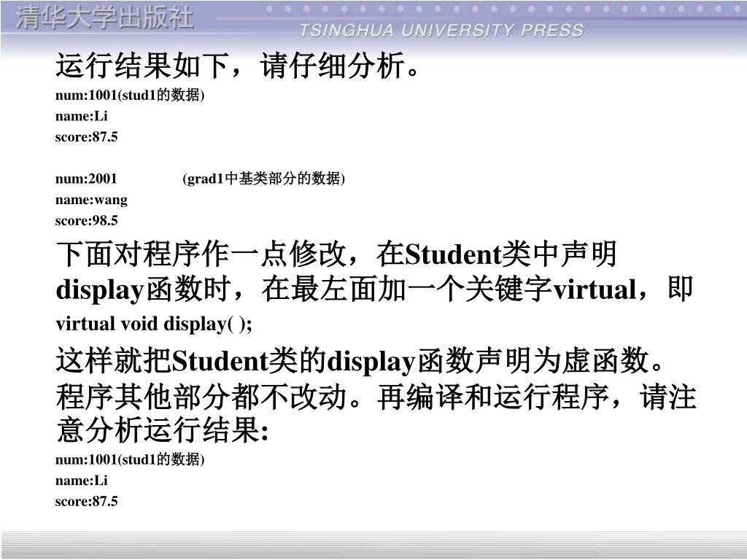Click the first name:Li output line
The image size is (747, 560).
(x=82, y=116)
